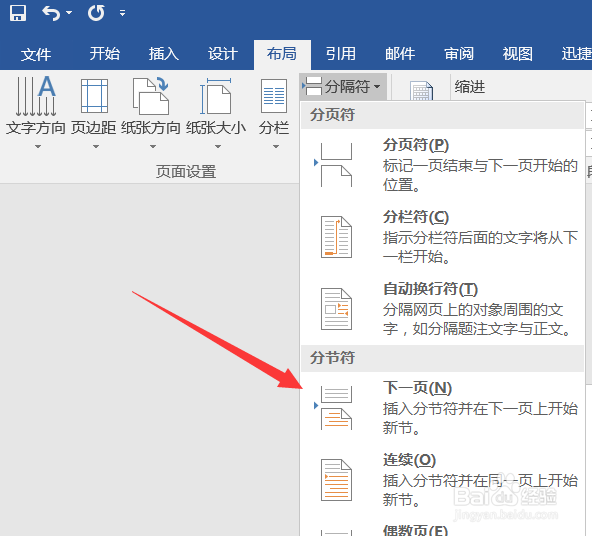
Task: Switch to the 设计 tab
Action: click(222, 54)
